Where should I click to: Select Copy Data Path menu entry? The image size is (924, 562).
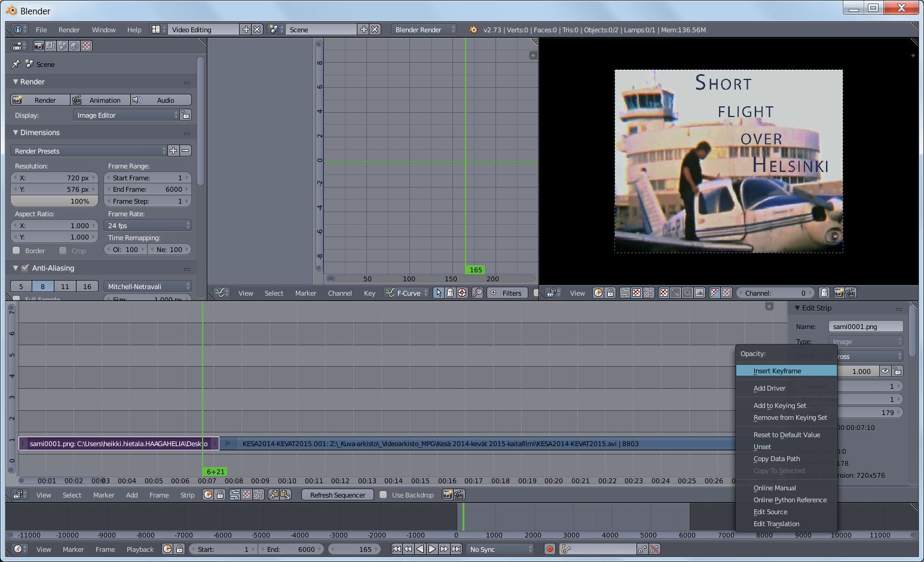(786, 459)
